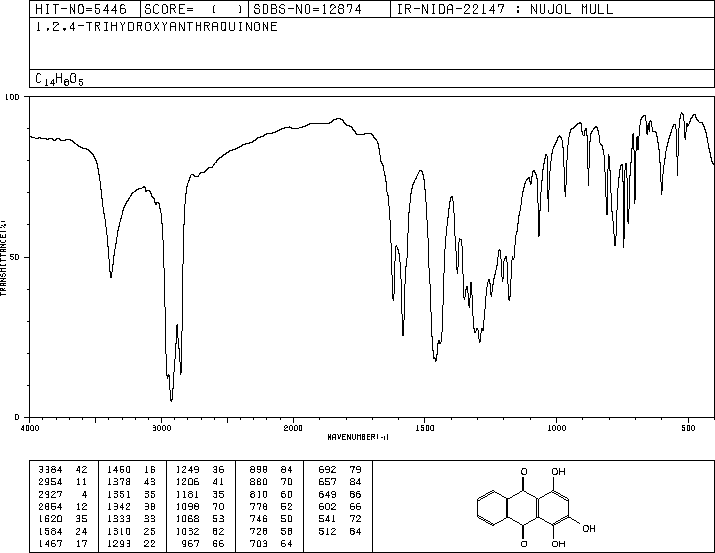
Task: Click peak table entry 1310
Action: (119, 532)
